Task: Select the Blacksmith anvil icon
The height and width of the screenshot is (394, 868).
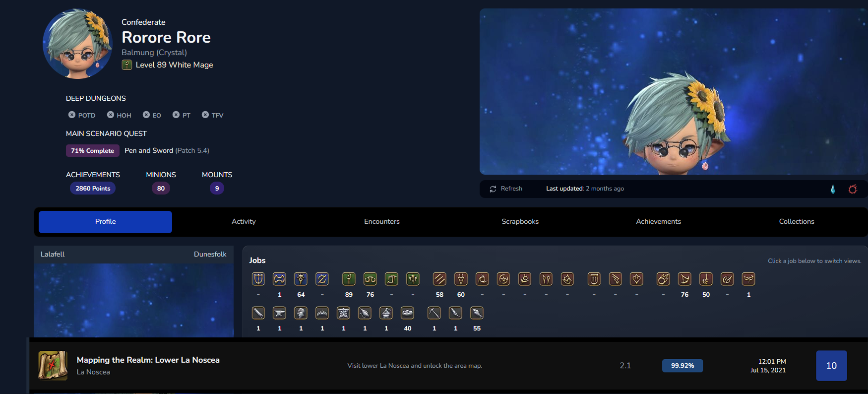Action: (280, 313)
